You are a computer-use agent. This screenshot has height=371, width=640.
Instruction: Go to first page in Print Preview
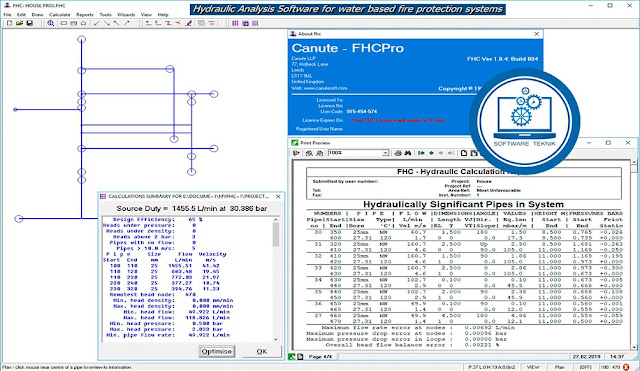click(x=421, y=153)
